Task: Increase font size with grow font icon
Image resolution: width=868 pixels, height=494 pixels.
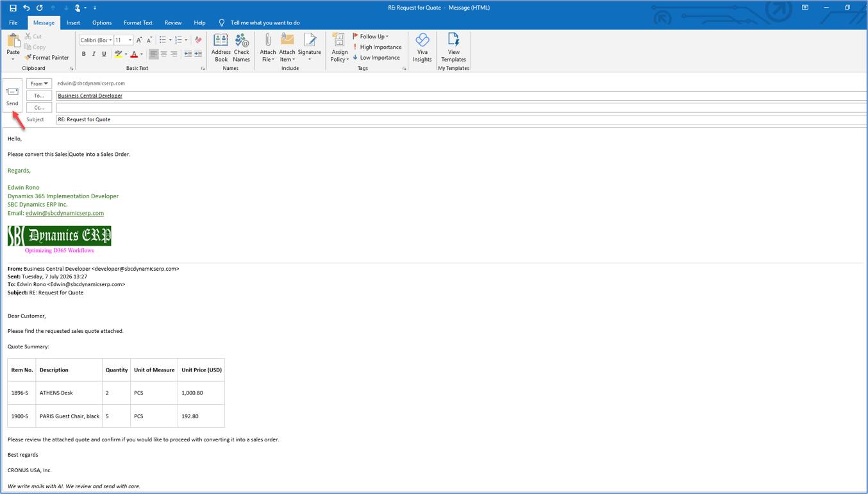Action: (139, 40)
